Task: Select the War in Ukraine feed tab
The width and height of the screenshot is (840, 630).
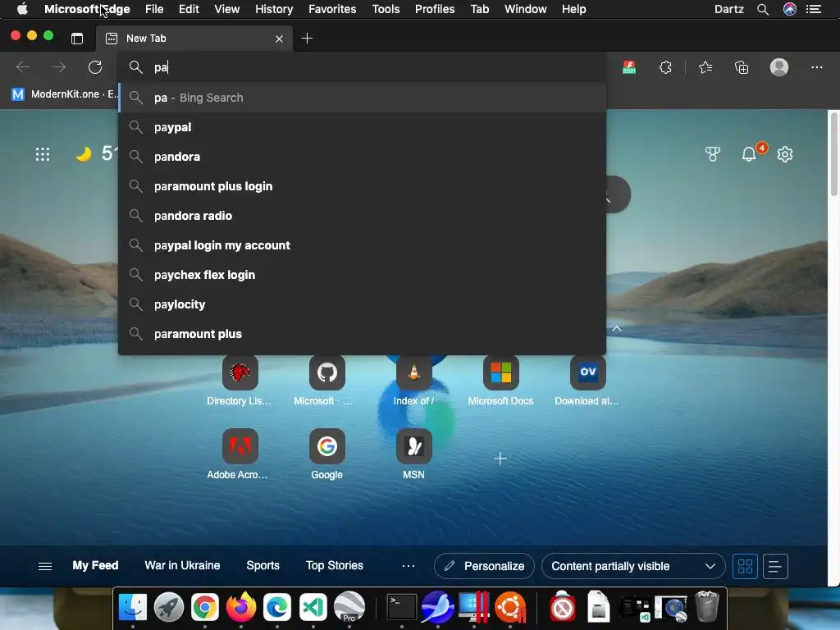Action: (x=182, y=566)
